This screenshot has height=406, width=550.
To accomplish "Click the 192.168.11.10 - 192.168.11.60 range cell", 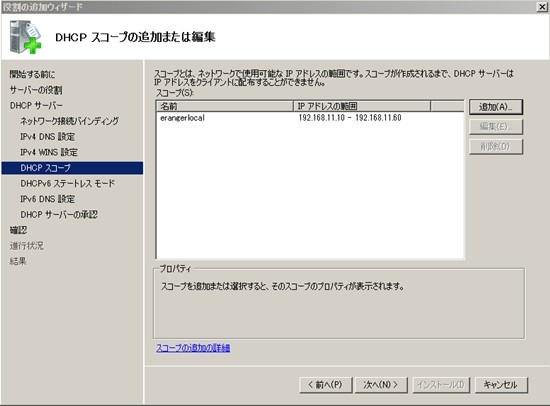I will pos(350,118).
